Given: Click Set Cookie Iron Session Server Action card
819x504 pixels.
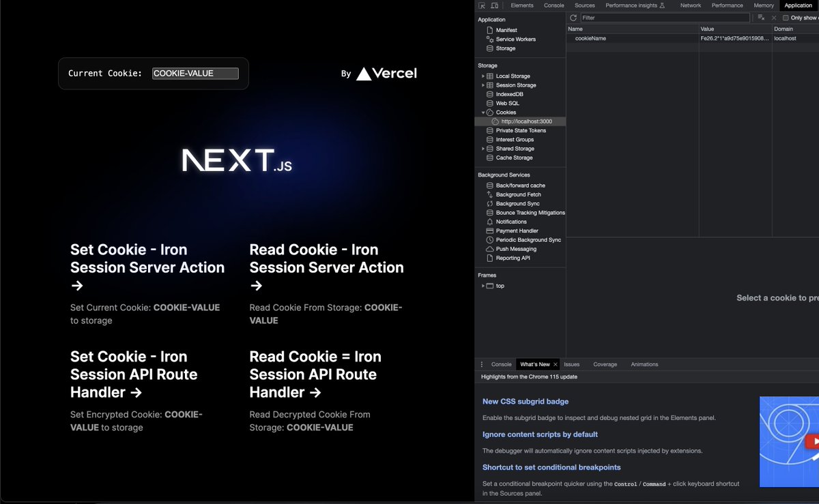Looking at the screenshot, I should click(147, 284).
